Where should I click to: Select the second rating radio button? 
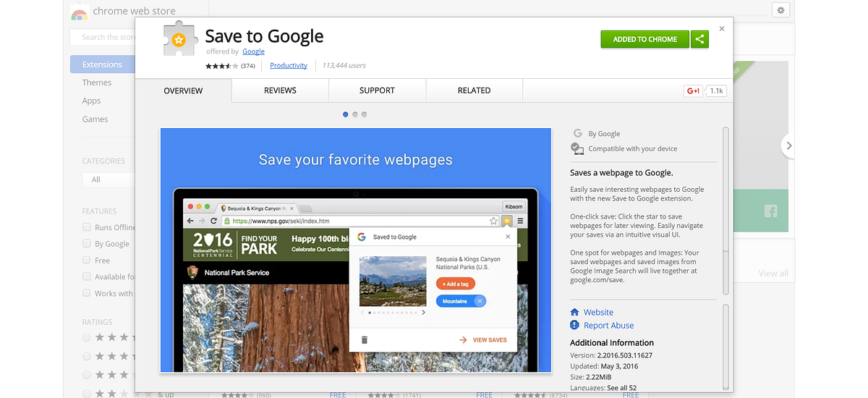(x=87, y=356)
